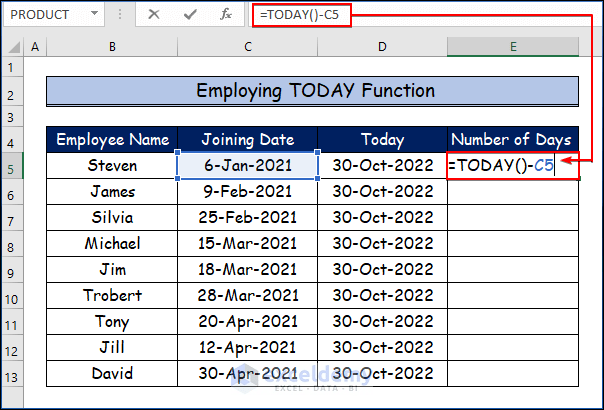Click the Number of Days header cell
The width and height of the screenshot is (604, 410).
[x=513, y=139]
